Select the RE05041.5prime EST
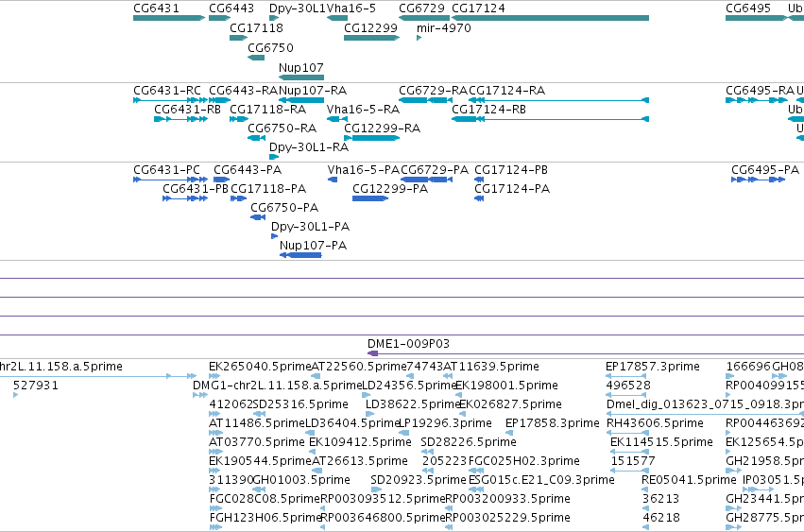804x532 pixels. (645, 489)
